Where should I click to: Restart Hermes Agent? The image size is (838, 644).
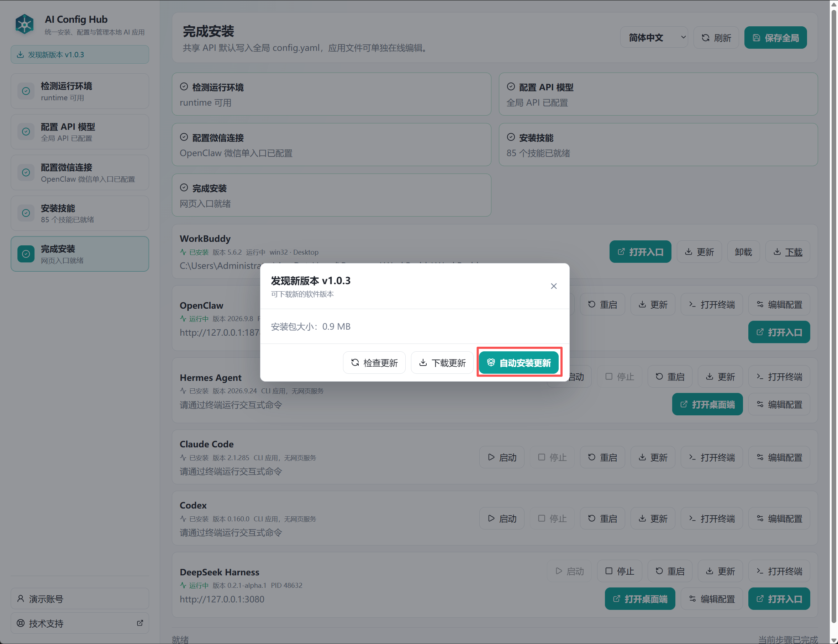[x=670, y=377]
